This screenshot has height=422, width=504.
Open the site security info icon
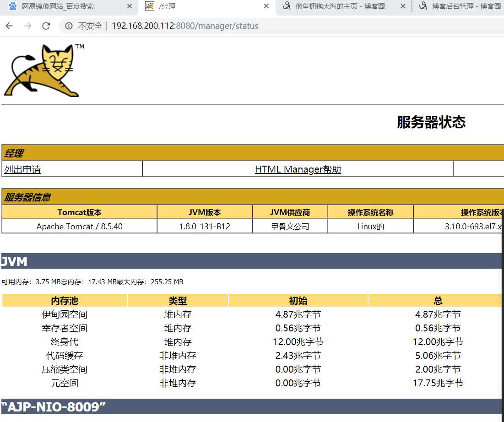(69, 26)
